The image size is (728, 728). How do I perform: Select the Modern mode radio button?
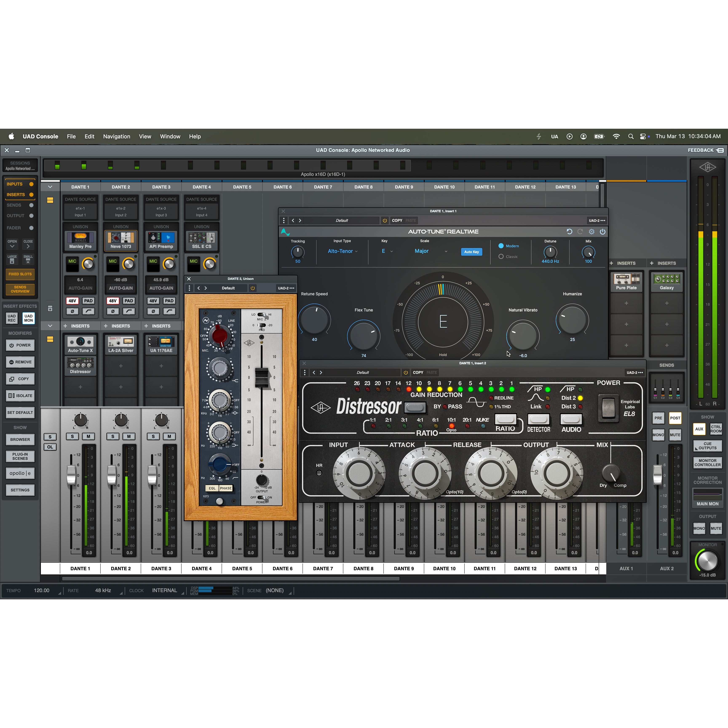(501, 246)
